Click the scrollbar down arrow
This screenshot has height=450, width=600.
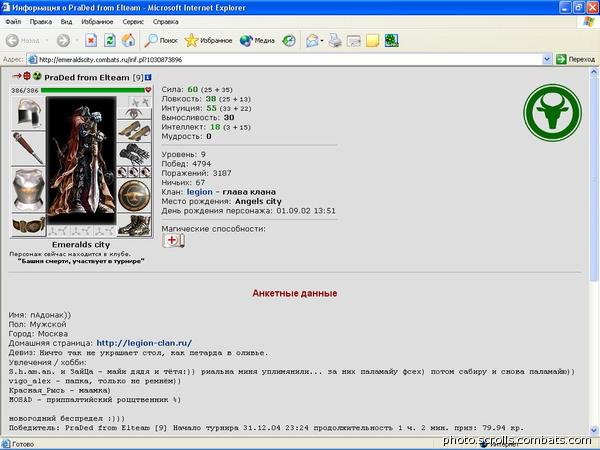594,430
